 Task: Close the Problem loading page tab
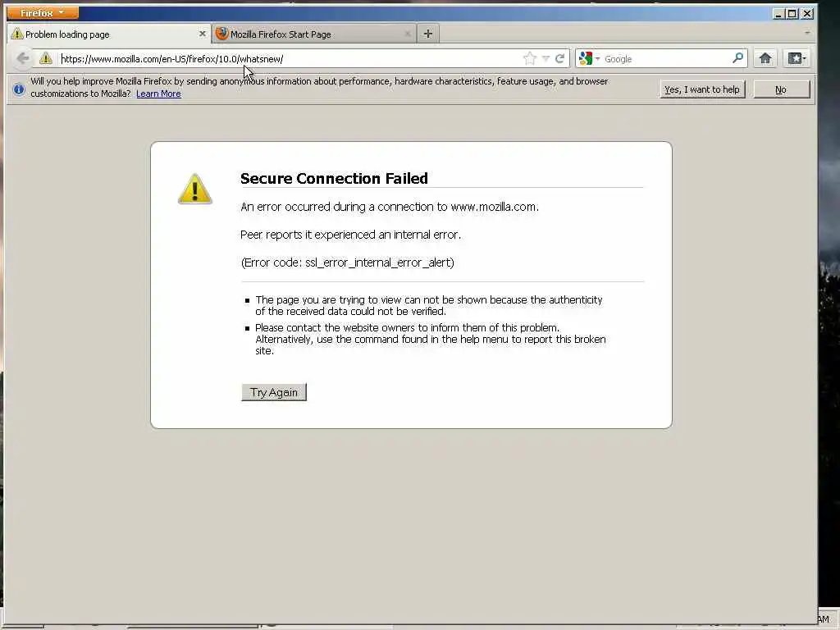(202, 34)
